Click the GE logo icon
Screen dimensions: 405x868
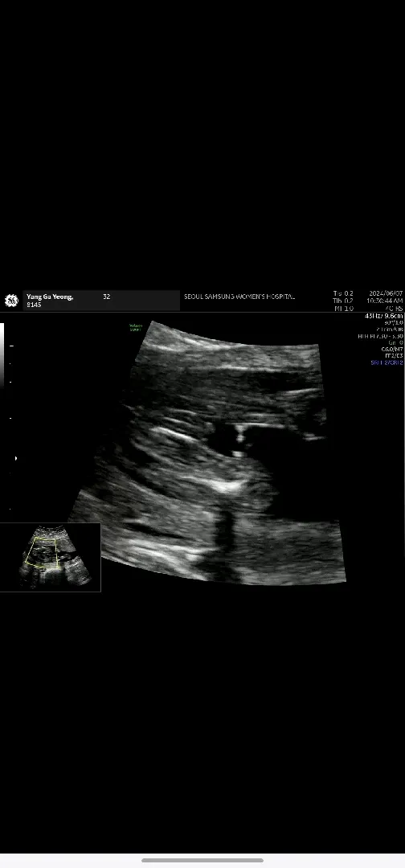tap(11, 300)
